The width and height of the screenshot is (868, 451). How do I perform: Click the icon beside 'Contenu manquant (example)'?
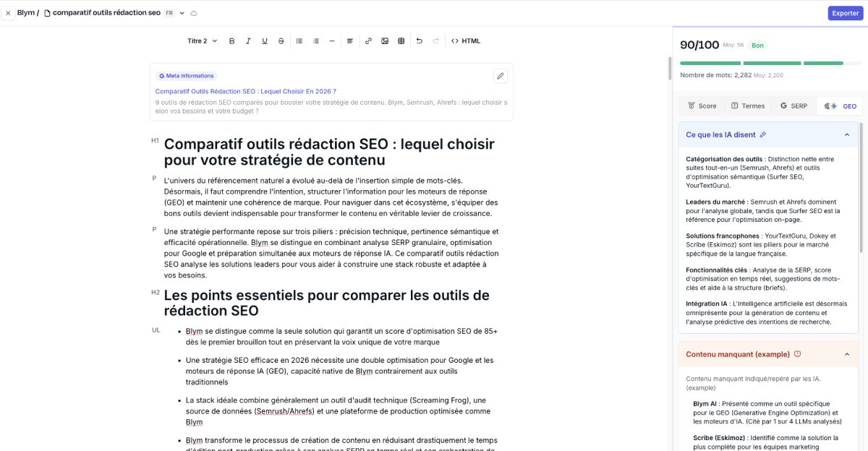coord(797,354)
